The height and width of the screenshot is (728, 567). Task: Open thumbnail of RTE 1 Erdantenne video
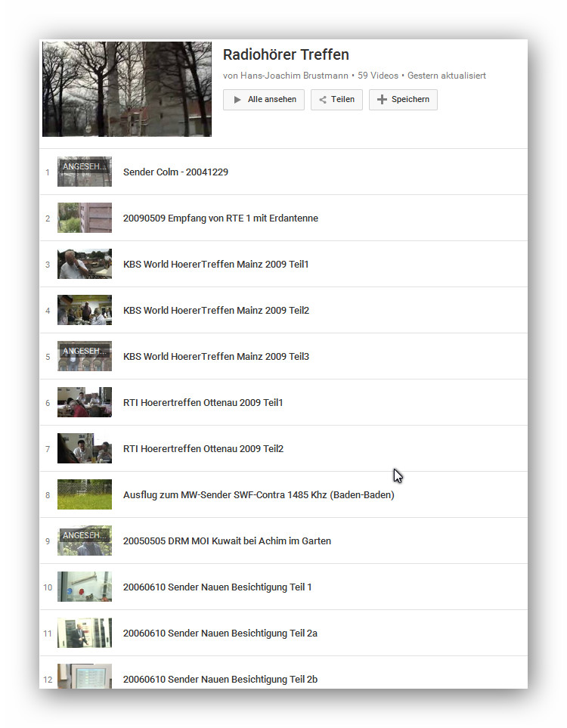(85, 218)
